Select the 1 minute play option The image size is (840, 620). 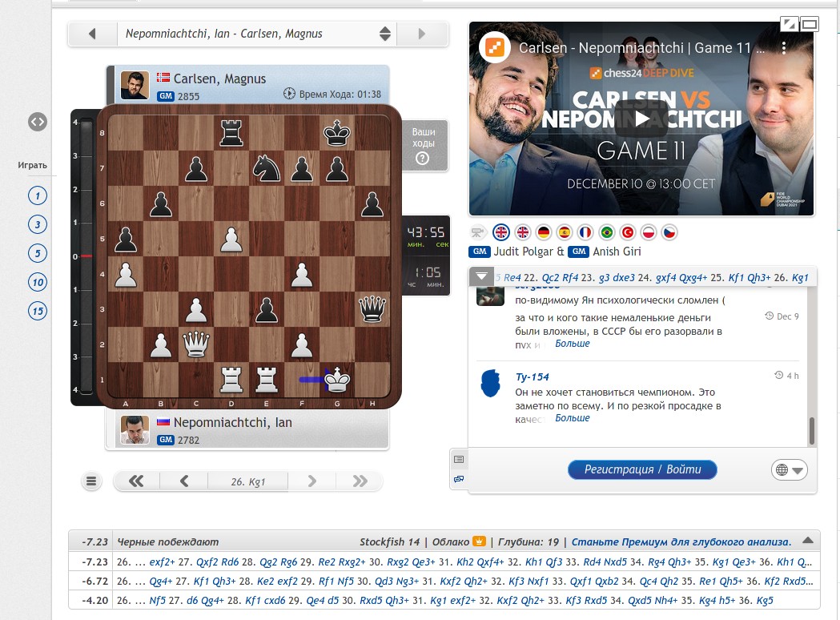coord(38,195)
